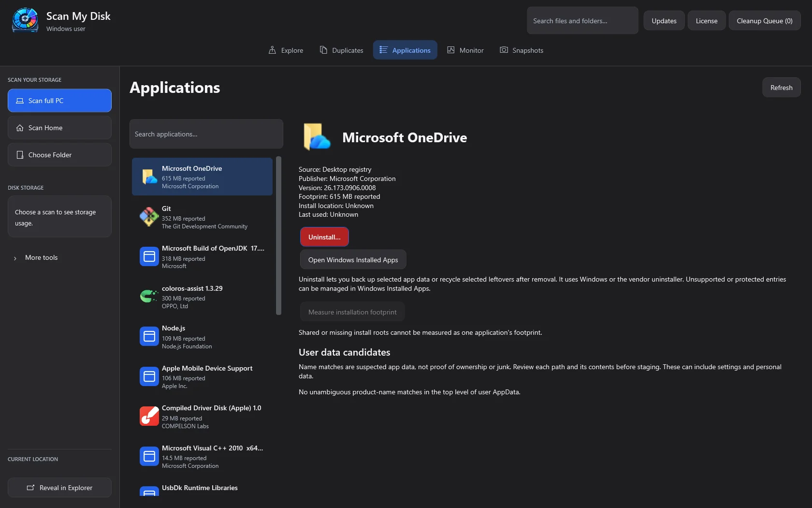This screenshot has width=812, height=508.
Task: Open the Duplicates tab label
Action: 348,50
